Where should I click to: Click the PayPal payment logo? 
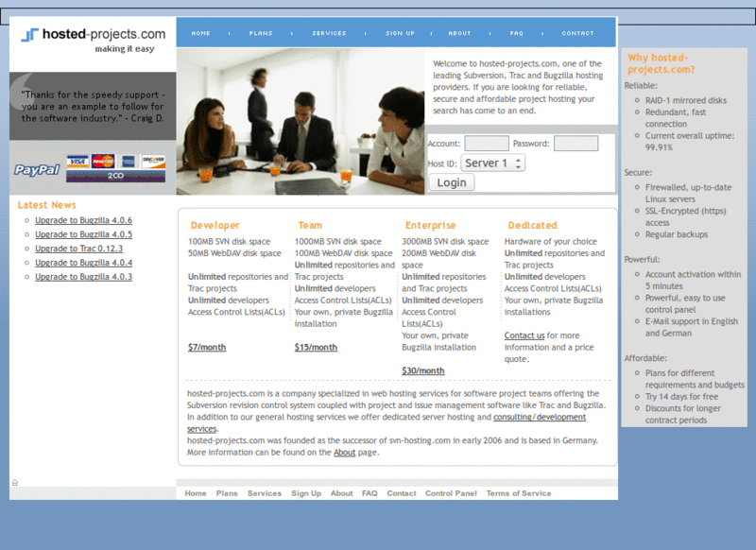pos(37,169)
